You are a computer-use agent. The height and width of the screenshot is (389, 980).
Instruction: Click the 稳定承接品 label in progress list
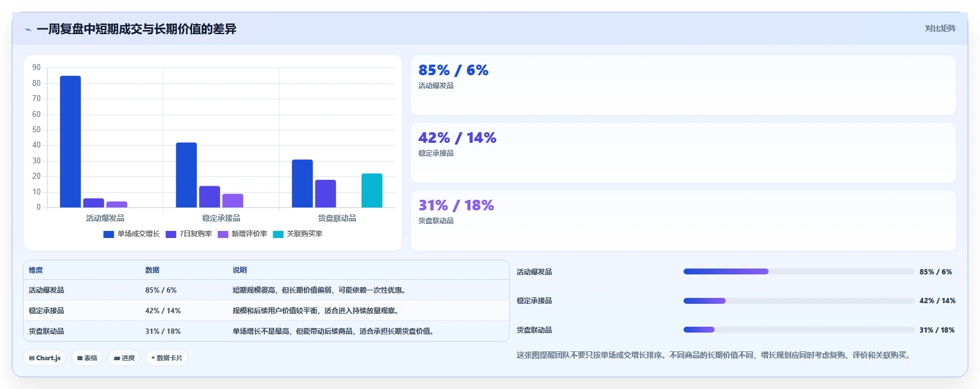pos(534,301)
